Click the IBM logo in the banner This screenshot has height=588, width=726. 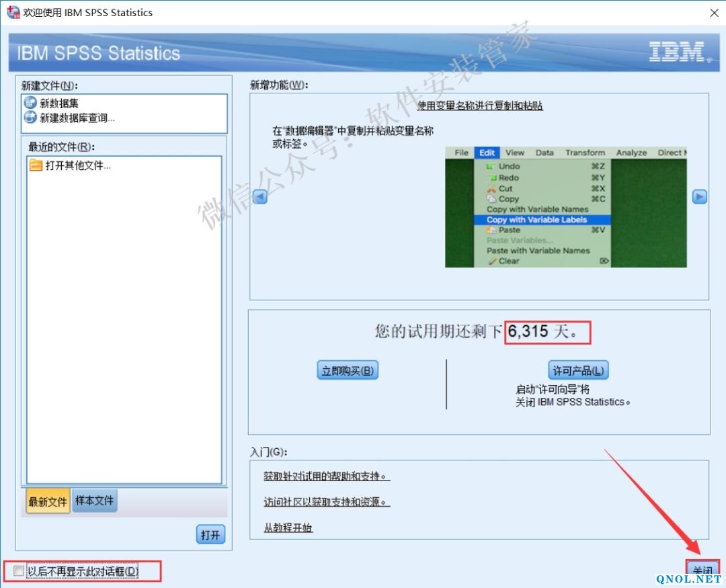pyautogui.click(x=677, y=52)
